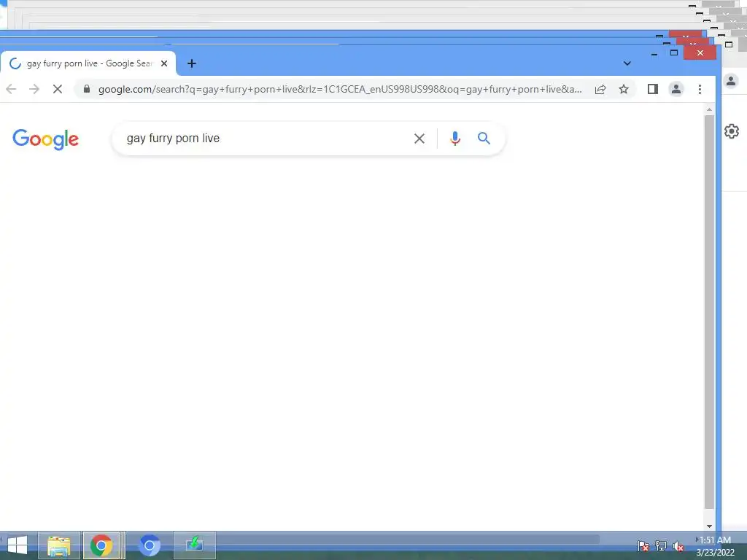Open the Windows Start menu

pyautogui.click(x=18, y=545)
